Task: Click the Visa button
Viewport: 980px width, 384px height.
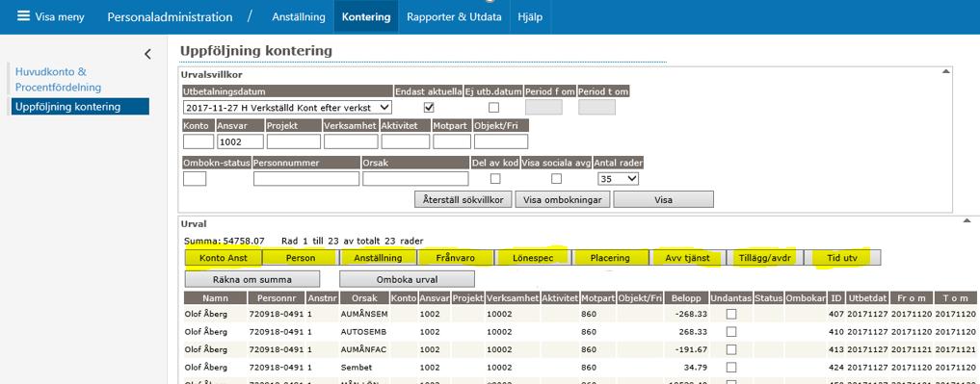Action: point(663,200)
